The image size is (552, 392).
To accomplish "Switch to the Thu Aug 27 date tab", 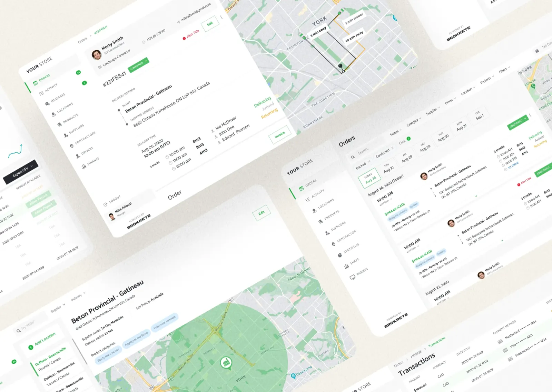I will click(x=388, y=169).
